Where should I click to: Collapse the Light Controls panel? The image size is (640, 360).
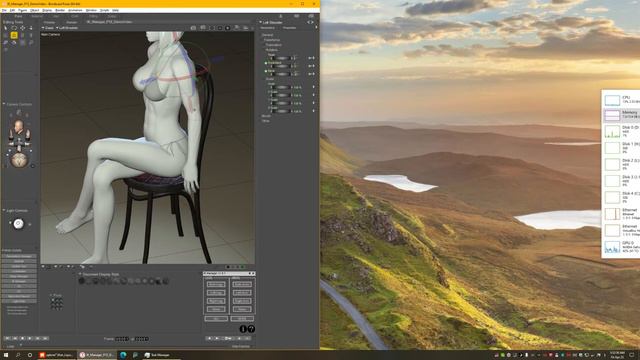coord(4,211)
